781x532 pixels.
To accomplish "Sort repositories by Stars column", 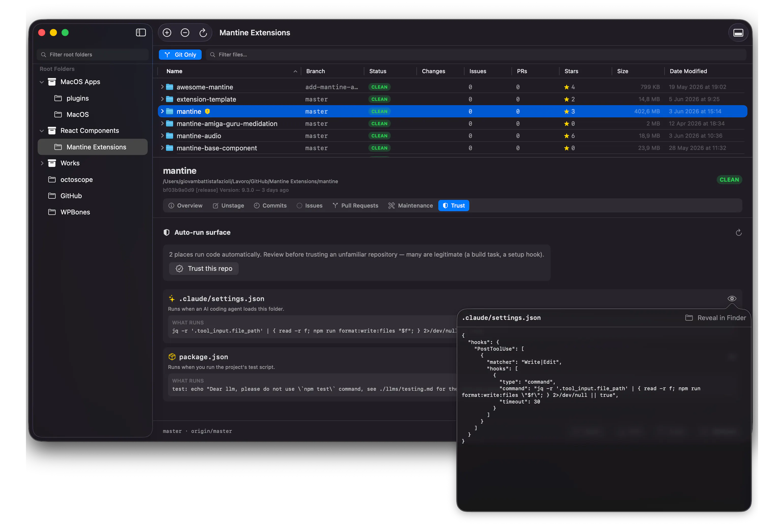I will coord(571,71).
